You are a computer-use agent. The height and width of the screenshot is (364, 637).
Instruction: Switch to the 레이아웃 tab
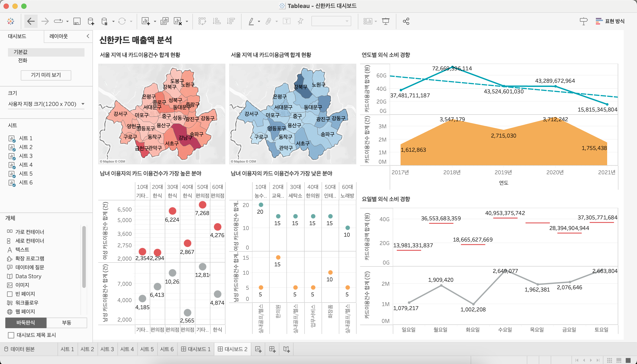pos(58,36)
